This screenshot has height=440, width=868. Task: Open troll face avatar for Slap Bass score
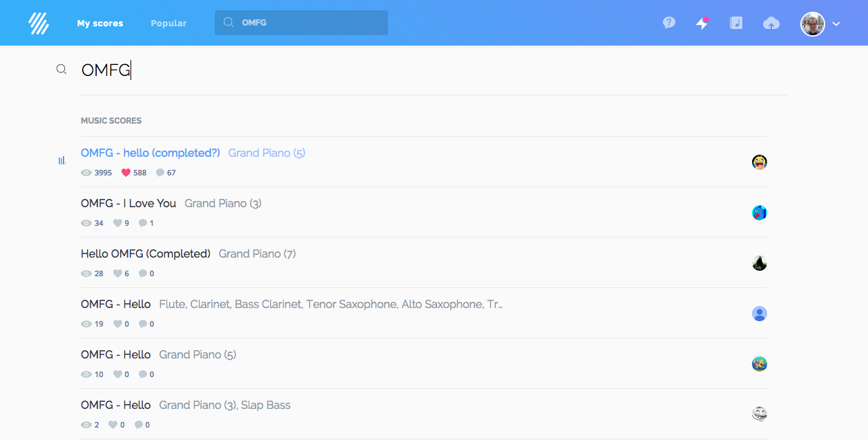click(760, 414)
